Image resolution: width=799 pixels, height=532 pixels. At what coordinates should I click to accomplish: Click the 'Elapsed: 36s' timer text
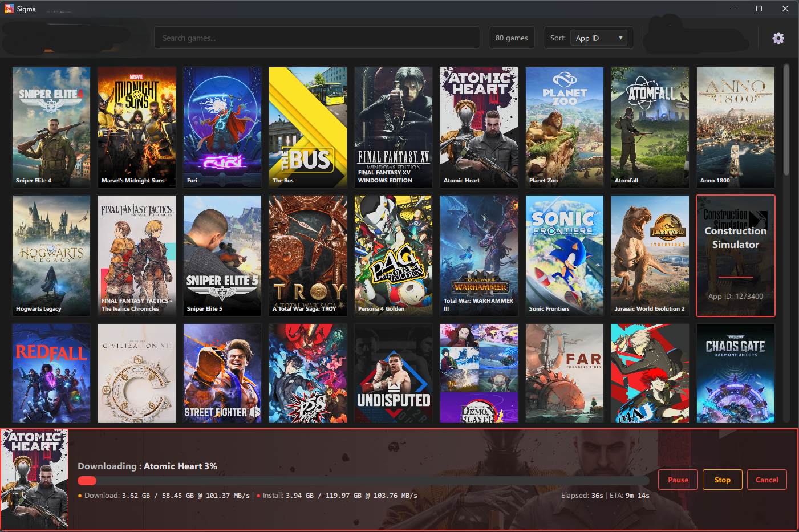pyautogui.click(x=582, y=496)
